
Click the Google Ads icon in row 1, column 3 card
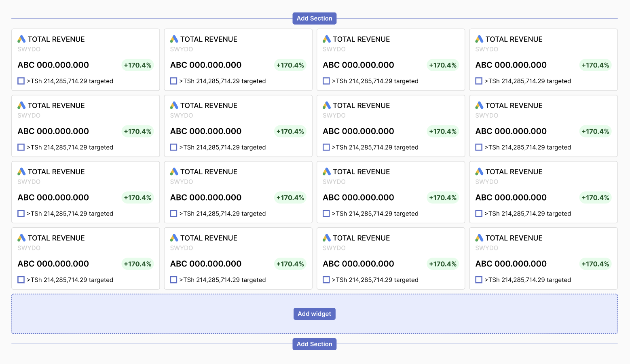(327, 39)
